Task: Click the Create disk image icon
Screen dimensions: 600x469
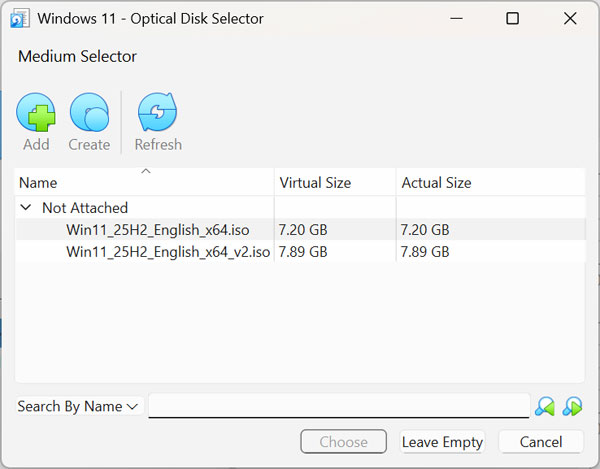Action: [89, 112]
